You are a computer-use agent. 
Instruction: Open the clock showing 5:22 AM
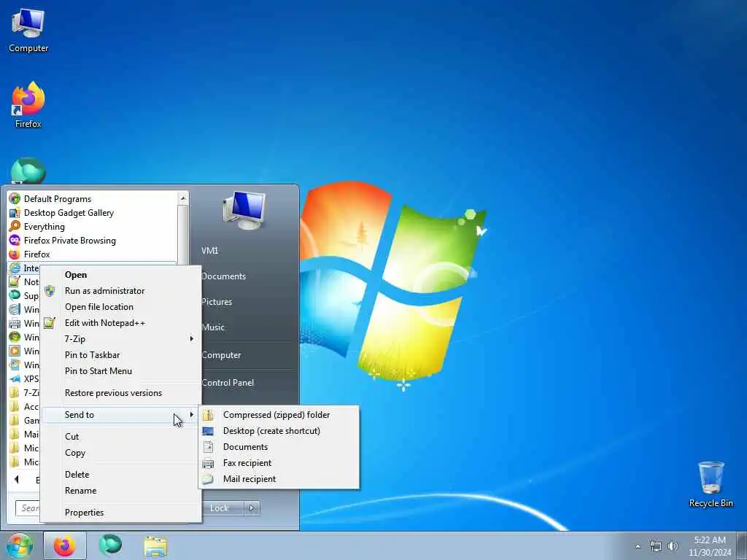[x=710, y=545]
